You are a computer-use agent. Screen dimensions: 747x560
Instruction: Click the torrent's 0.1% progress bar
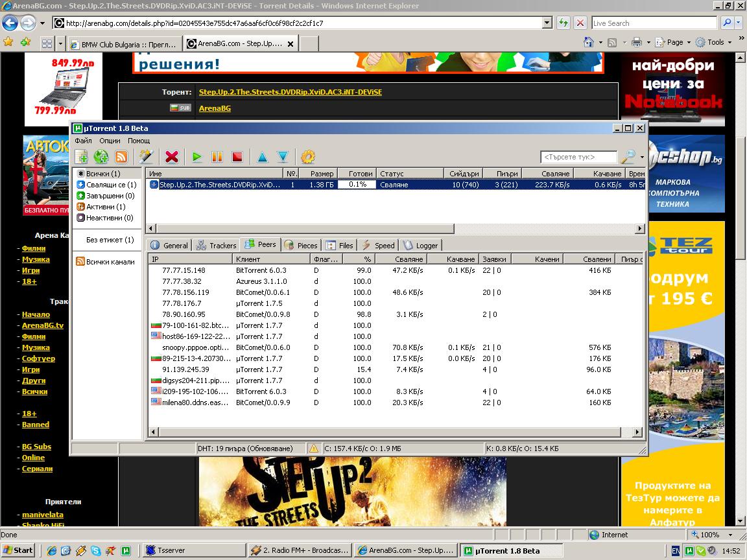coord(357,184)
